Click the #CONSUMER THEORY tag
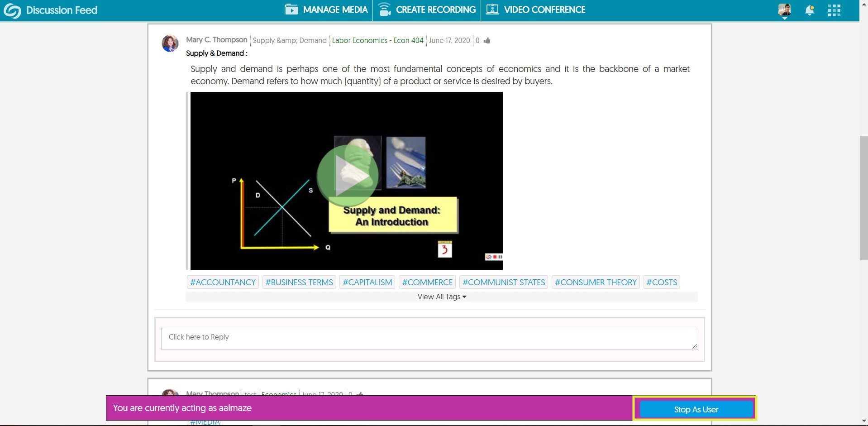This screenshot has height=426, width=868. (596, 282)
